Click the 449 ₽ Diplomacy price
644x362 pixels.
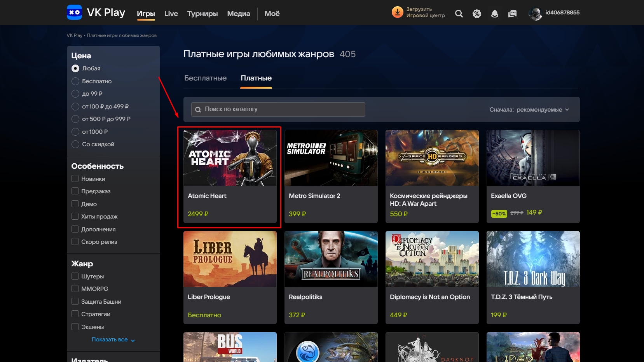point(398,315)
